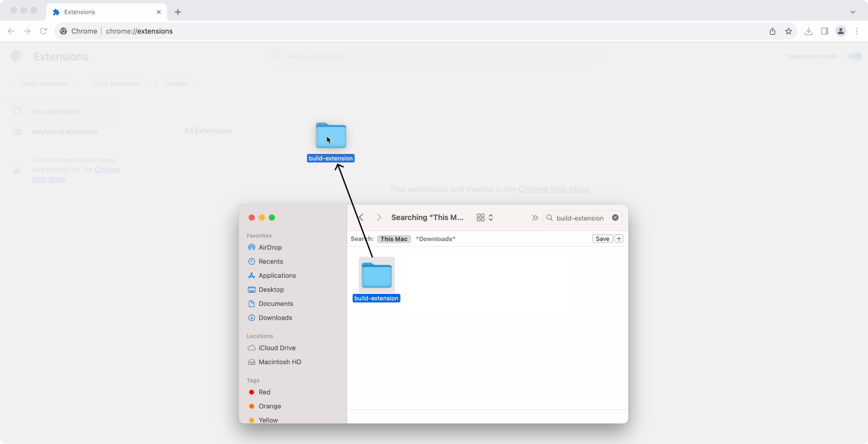Select the Red tag in sidebar
Image resolution: width=868 pixels, height=444 pixels.
point(264,392)
